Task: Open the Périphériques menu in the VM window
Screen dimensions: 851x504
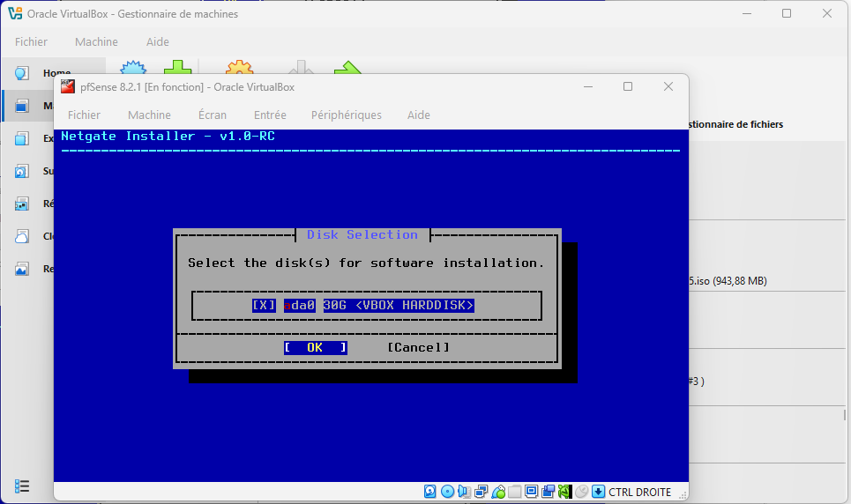Action: pos(346,115)
